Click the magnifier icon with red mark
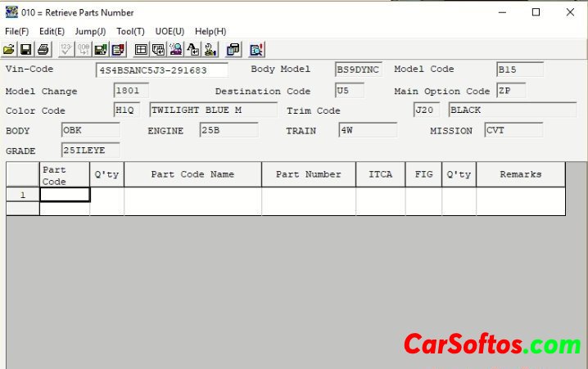The image size is (588, 369). pyautogui.click(x=256, y=50)
